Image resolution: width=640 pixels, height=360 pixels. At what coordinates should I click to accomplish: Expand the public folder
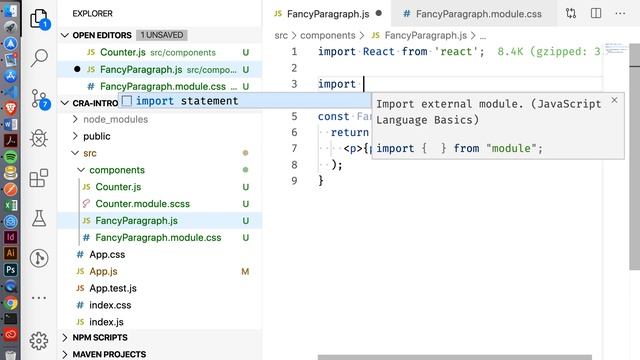click(75, 136)
